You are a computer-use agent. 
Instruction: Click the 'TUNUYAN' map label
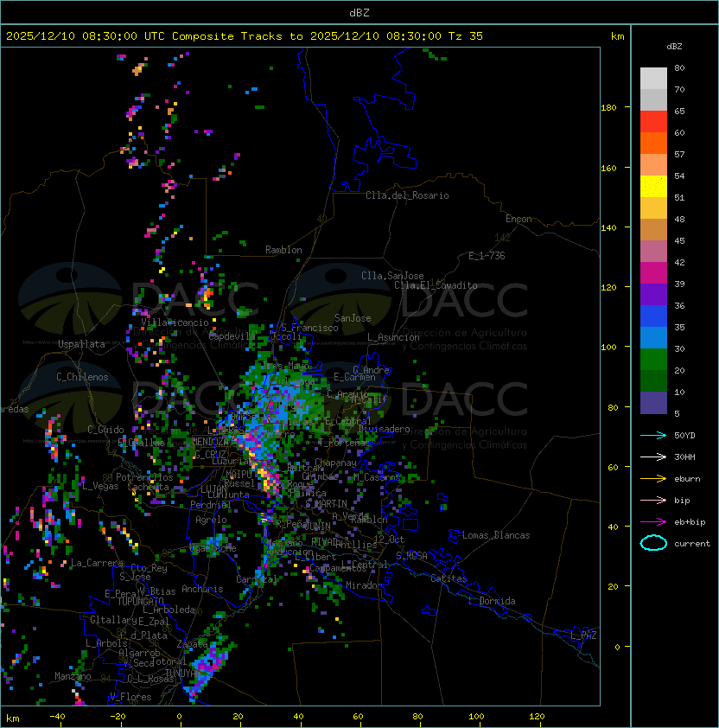pyautogui.click(x=183, y=674)
